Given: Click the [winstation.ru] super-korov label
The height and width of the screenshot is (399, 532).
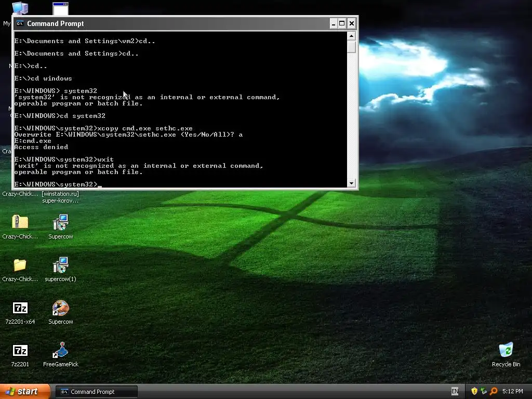Looking at the screenshot, I should 60,197.
